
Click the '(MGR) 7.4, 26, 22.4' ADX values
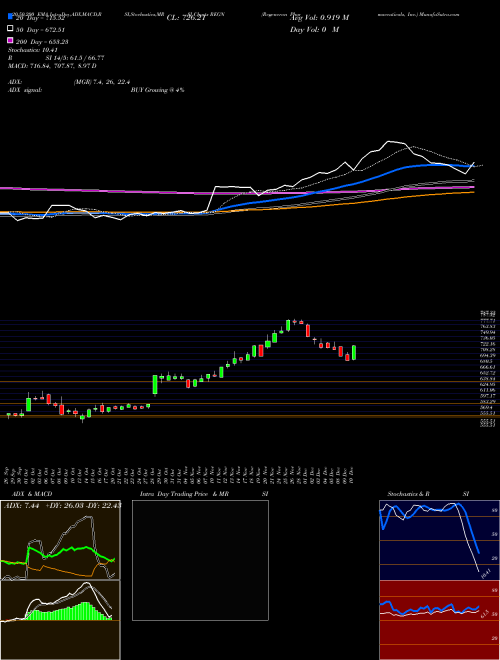101,82
